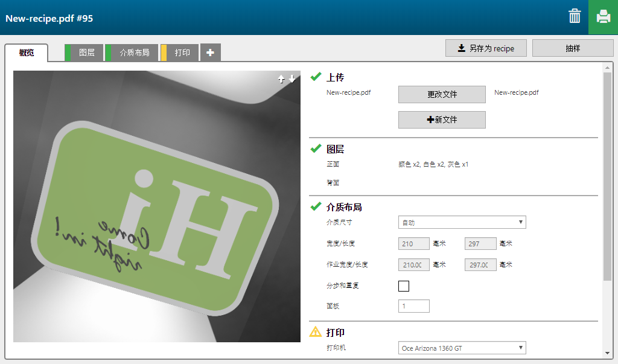Switch to the 概览 tab
Screen dimensions: 618x364
pyautogui.click(x=27, y=53)
